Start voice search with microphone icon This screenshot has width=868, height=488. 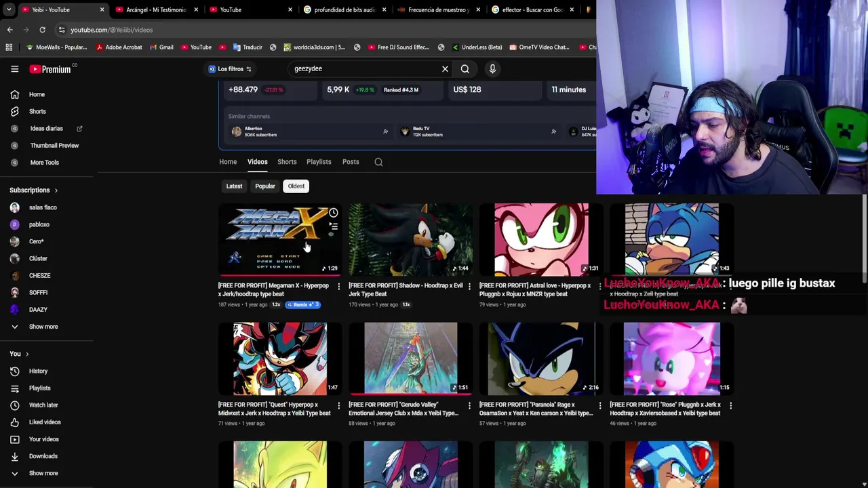pos(492,68)
